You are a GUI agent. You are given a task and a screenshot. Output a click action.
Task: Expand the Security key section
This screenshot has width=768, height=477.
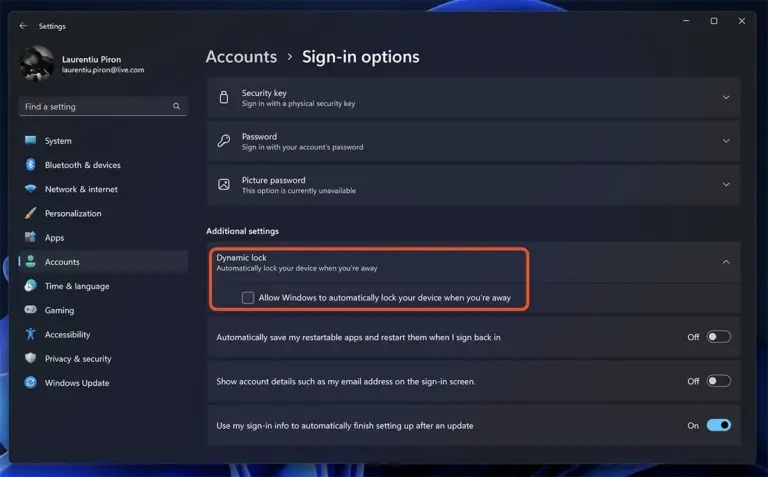click(x=474, y=98)
